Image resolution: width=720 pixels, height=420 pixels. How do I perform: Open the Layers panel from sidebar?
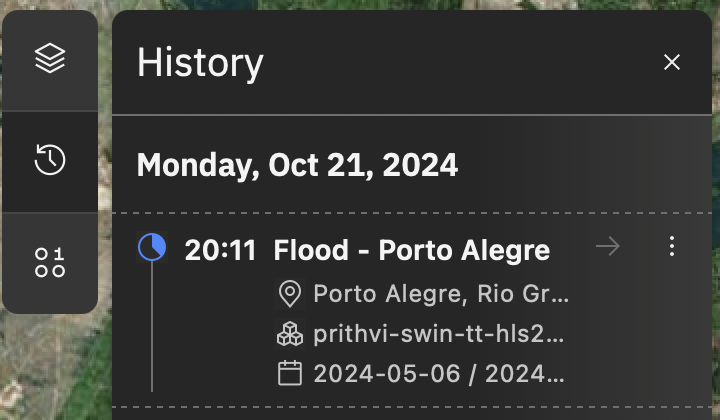click(50, 60)
